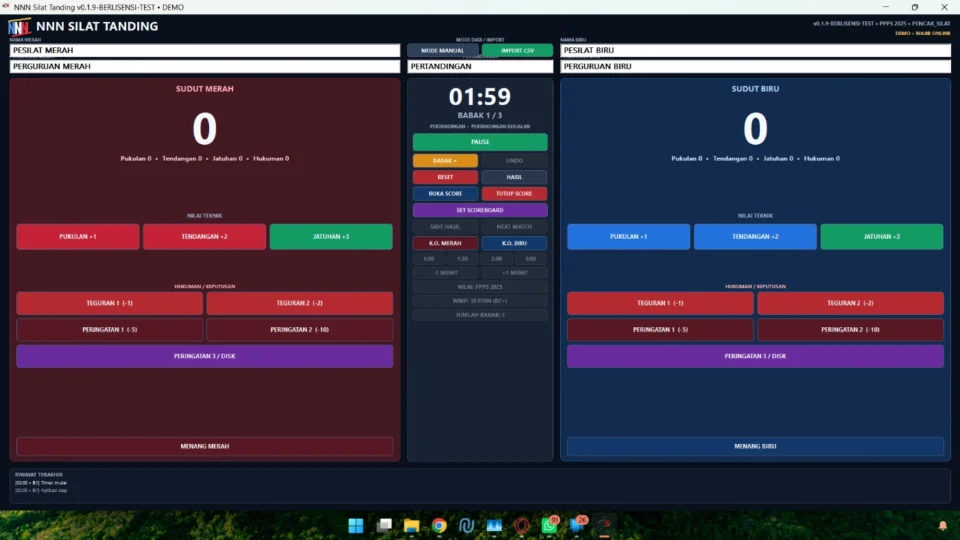
Task: Click the Timer mulai history entry
Action: (41, 482)
